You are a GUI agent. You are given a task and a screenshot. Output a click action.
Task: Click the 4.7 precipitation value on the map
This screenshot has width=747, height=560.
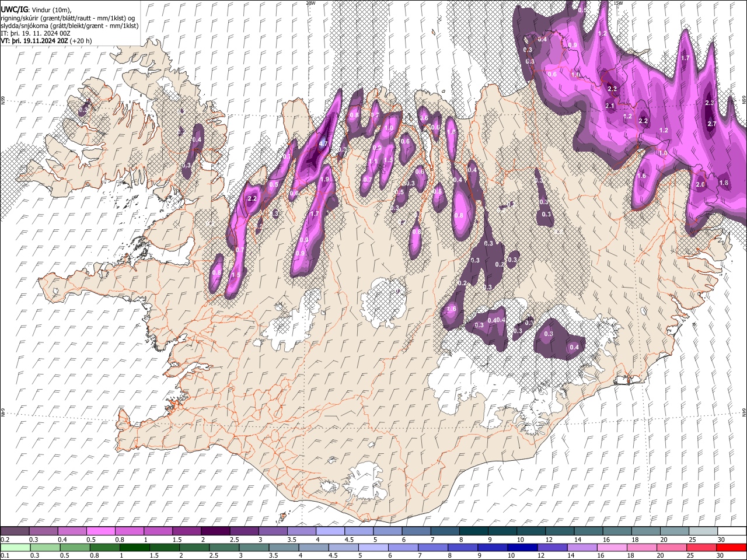[324, 143]
